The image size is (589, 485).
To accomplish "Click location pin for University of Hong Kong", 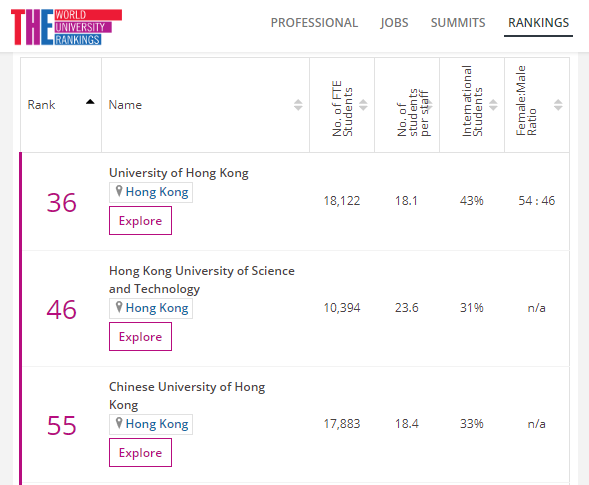I will pos(119,191).
